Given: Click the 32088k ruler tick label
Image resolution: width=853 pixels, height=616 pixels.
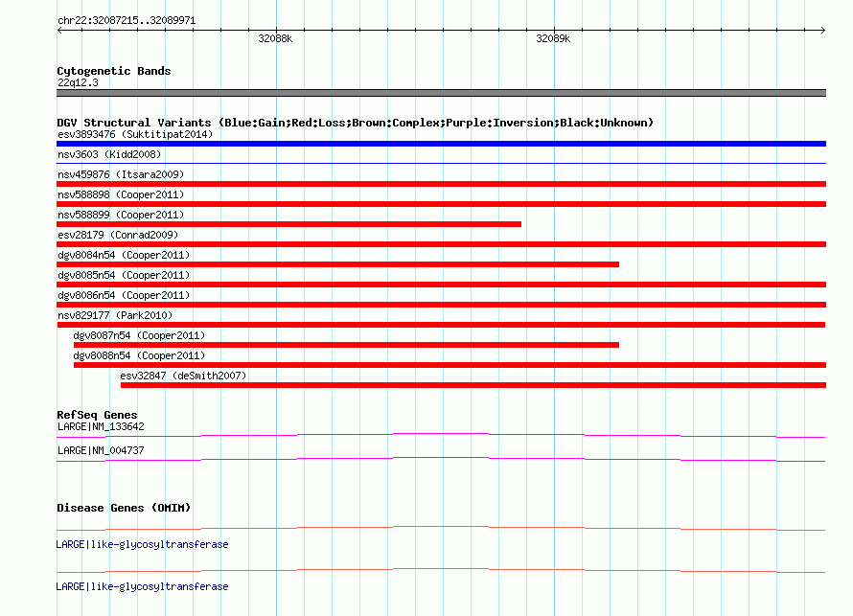Looking at the screenshot, I should (x=275, y=38).
